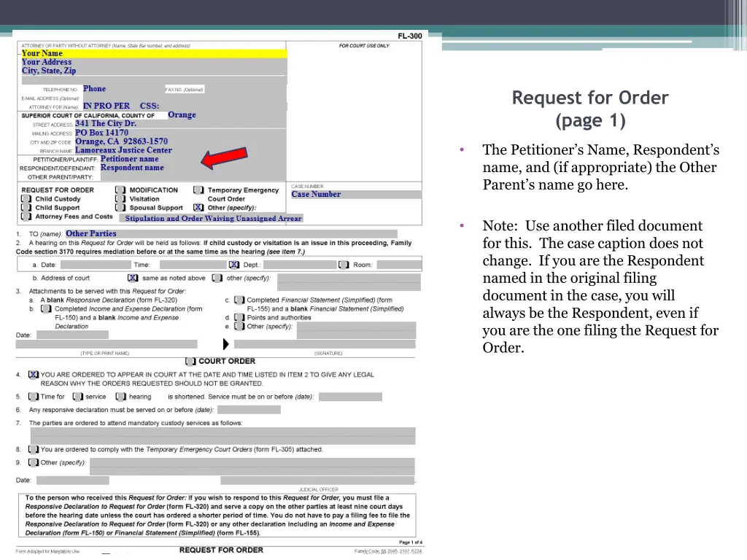Check the 'Time for' checkbox
Screen dimensions: 747x560
[34, 397]
